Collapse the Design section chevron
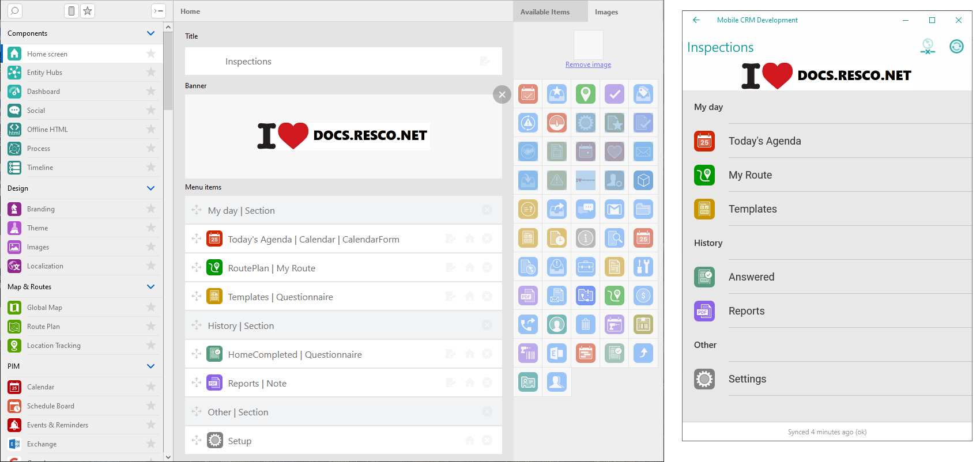 point(150,188)
